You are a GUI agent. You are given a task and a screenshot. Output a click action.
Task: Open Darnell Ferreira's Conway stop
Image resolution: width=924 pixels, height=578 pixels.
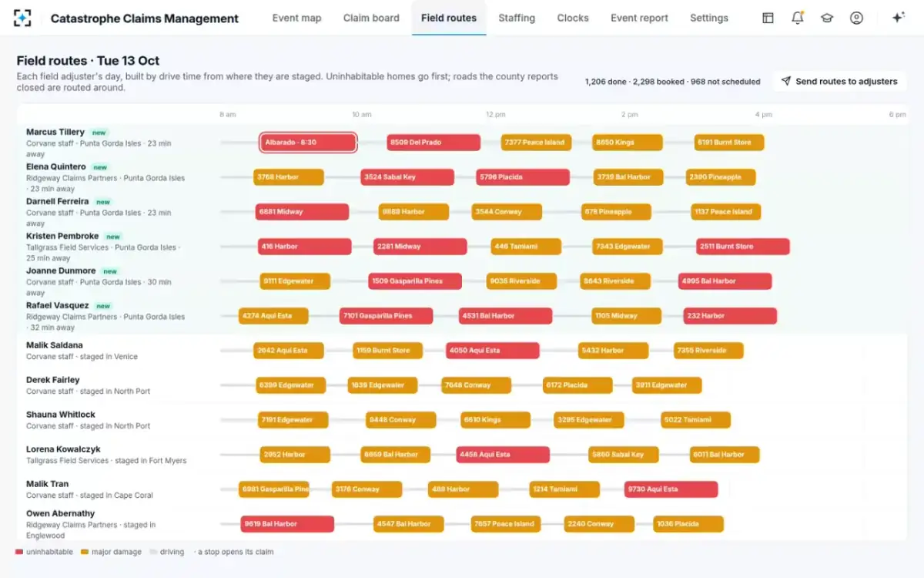click(507, 212)
